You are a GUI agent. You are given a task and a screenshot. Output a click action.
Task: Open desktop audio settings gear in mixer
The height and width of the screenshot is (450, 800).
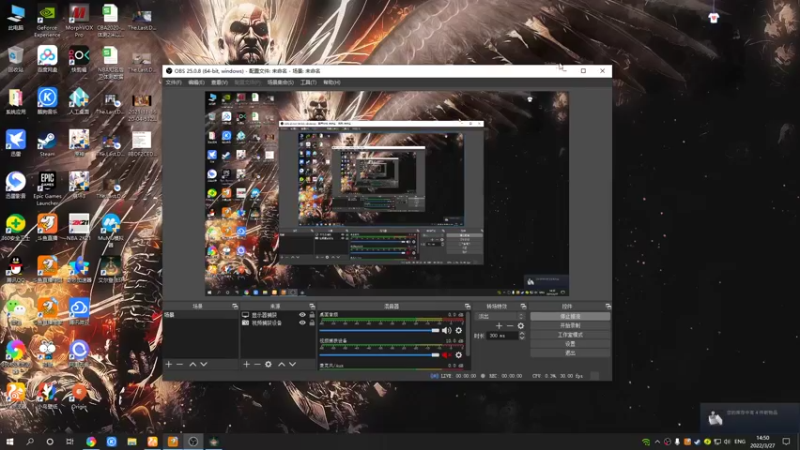pyautogui.click(x=459, y=331)
